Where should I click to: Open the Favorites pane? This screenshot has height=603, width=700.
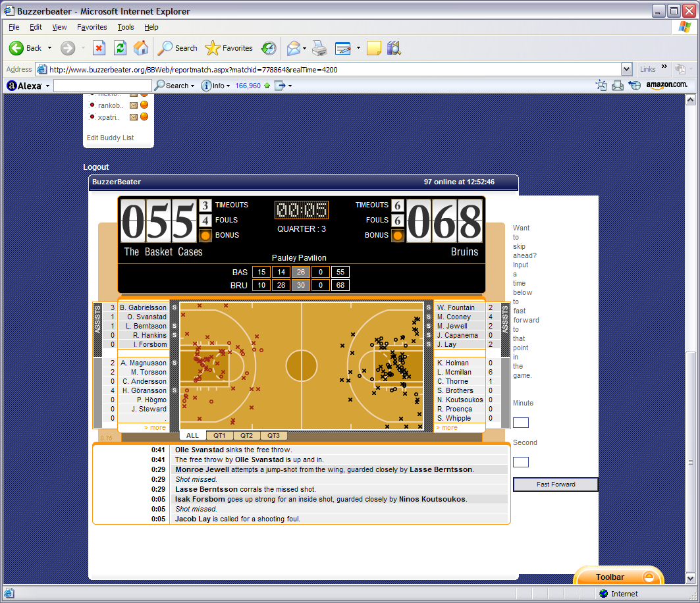[x=229, y=48]
